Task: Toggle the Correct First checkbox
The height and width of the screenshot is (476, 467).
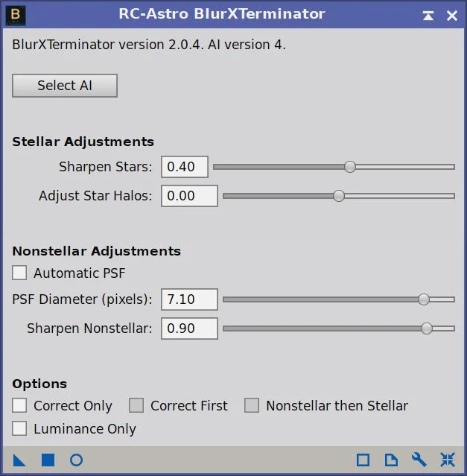Action: click(136, 405)
